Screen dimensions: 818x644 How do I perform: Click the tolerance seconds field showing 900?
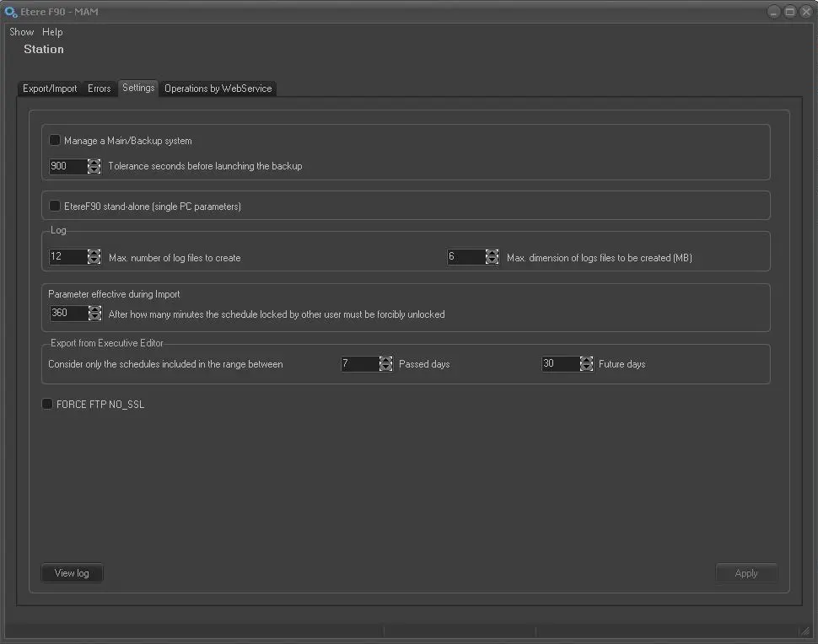click(x=67, y=166)
